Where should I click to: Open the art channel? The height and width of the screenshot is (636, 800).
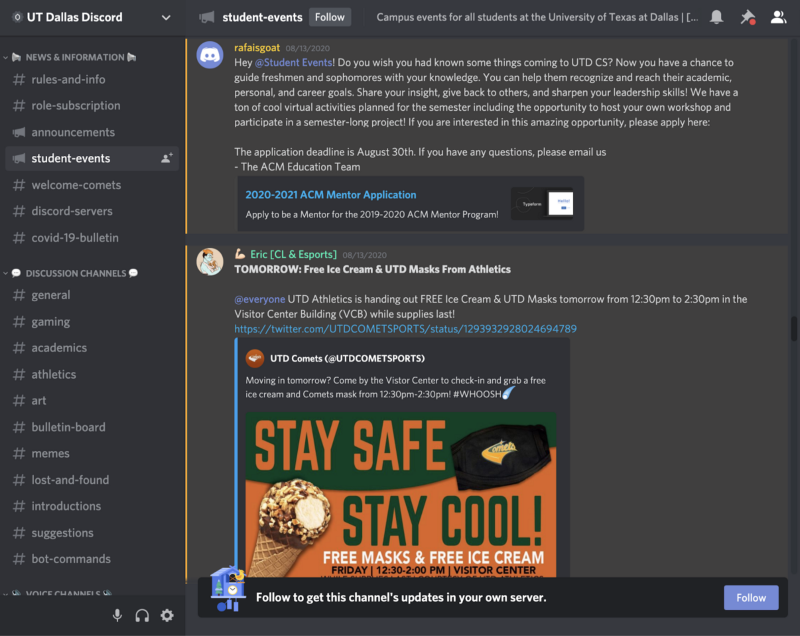[x=92, y=400]
